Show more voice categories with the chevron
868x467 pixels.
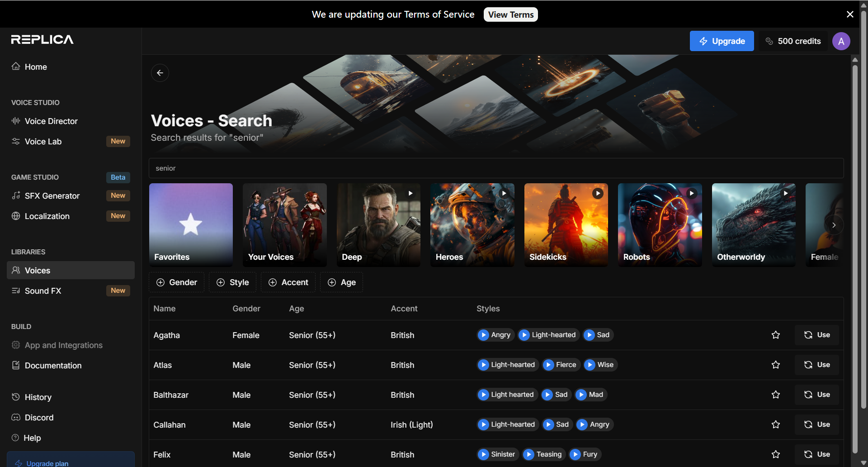tap(834, 225)
